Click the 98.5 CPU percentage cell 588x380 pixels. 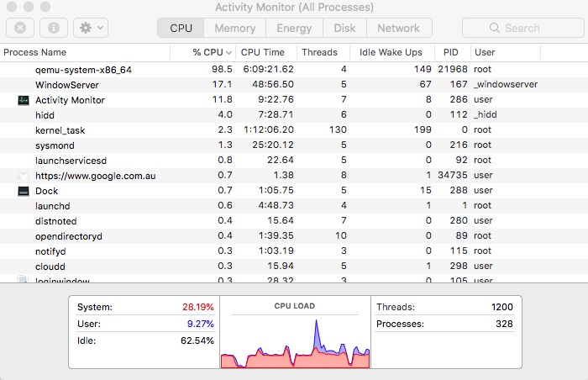pos(222,69)
